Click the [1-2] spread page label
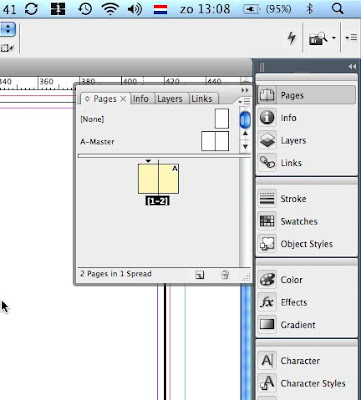Image resolution: width=361 pixels, height=400 pixels. (157, 201)
